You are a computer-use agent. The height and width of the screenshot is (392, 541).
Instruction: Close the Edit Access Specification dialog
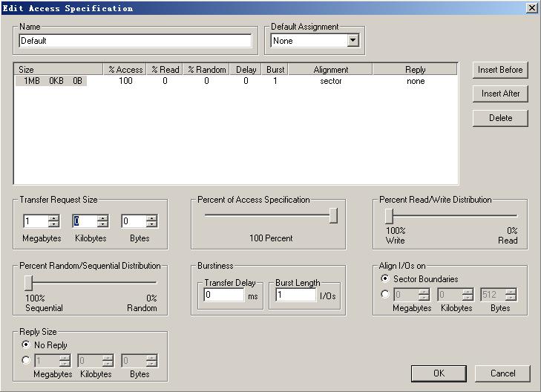(532, 7)
